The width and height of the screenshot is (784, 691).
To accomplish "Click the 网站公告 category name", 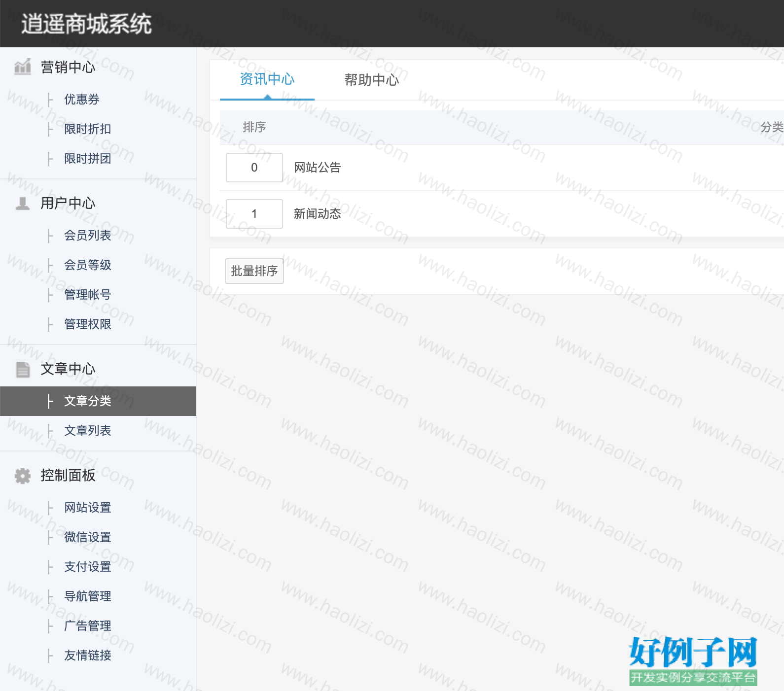I will click(318, 168).
